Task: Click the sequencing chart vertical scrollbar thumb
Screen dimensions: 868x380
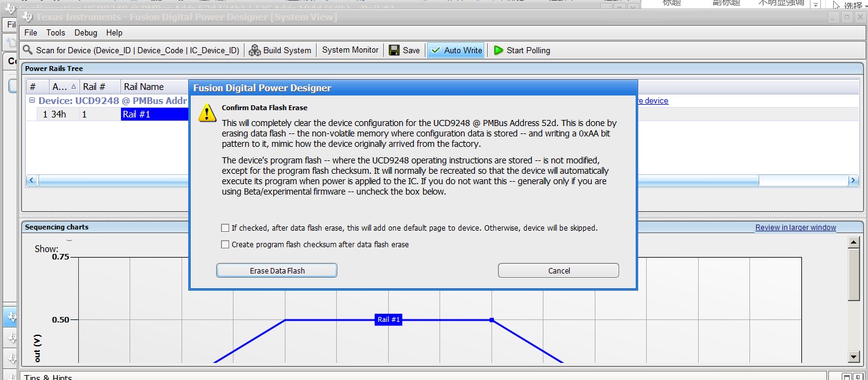Action: pos(854,274)
